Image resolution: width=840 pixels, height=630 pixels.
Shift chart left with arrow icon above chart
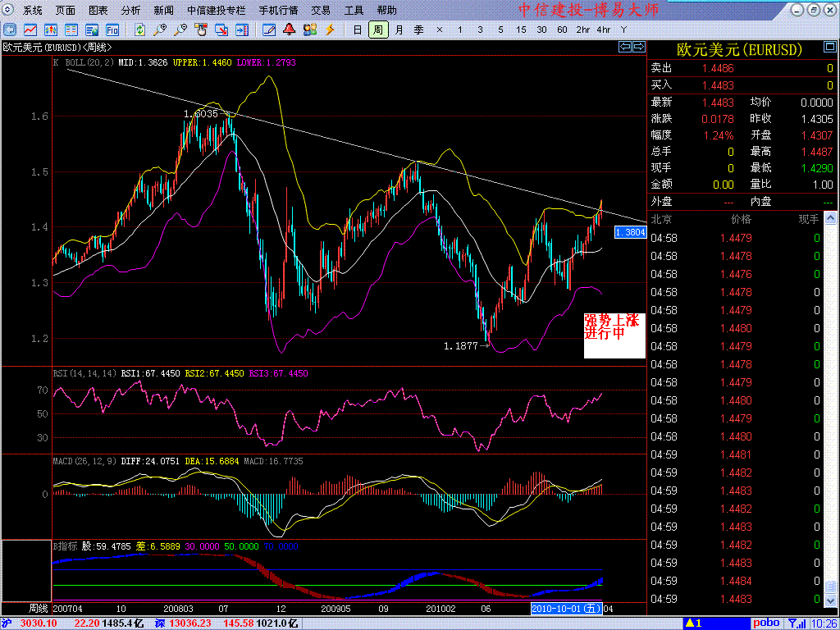click(625, 47)
